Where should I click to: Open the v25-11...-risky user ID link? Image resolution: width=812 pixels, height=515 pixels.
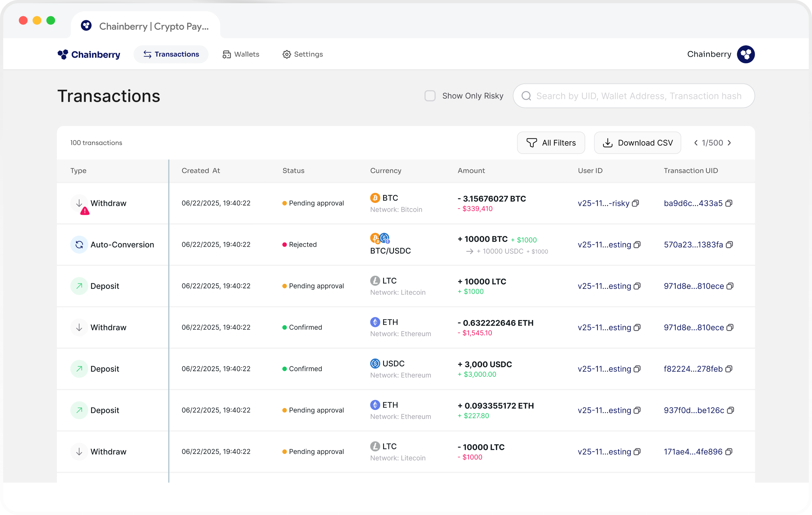point(603,203)
